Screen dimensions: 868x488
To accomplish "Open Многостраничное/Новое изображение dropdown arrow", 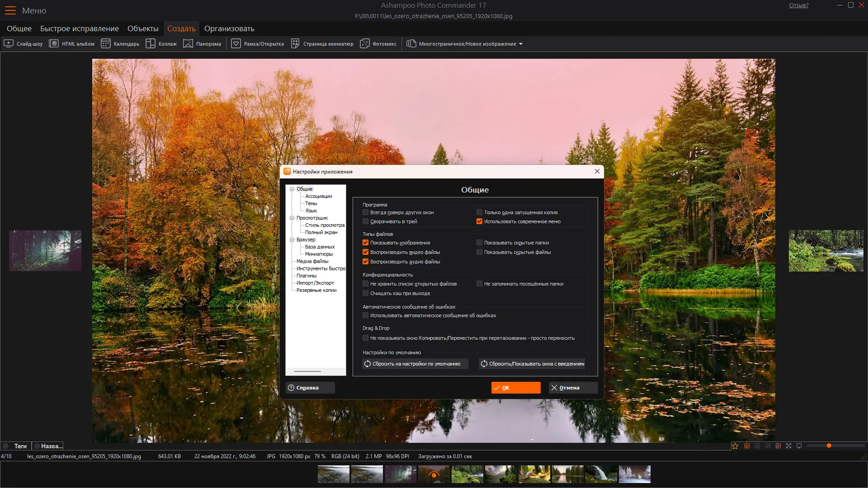I will coord(521,44).
